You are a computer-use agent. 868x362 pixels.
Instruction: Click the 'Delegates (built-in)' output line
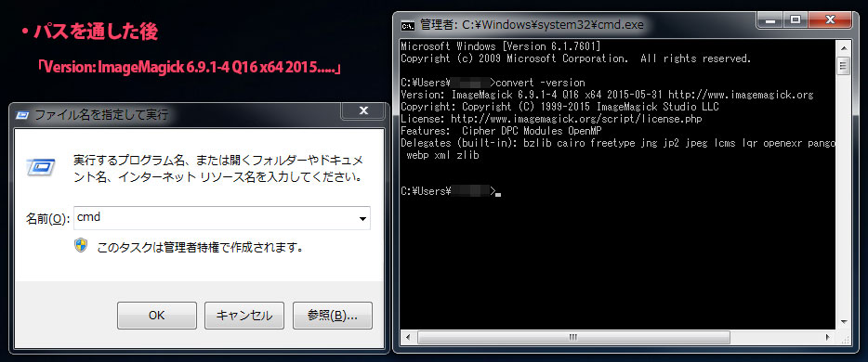coord(618,143)
